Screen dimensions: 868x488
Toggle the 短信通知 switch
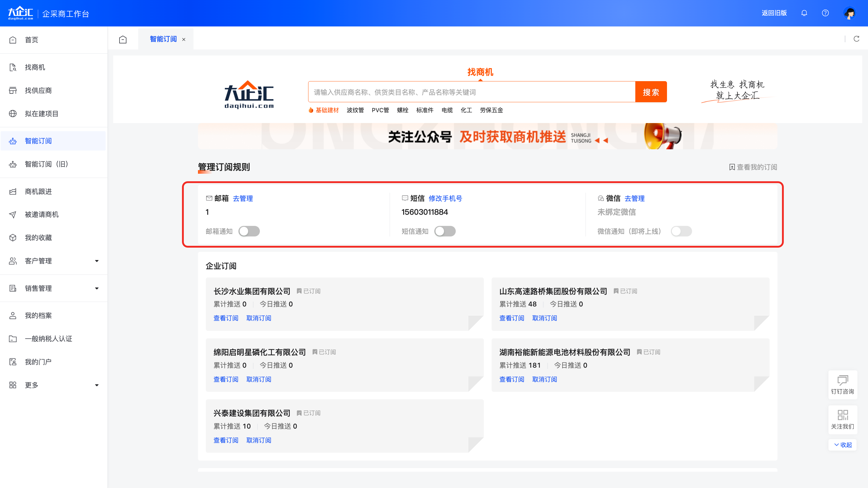[445, 231]
